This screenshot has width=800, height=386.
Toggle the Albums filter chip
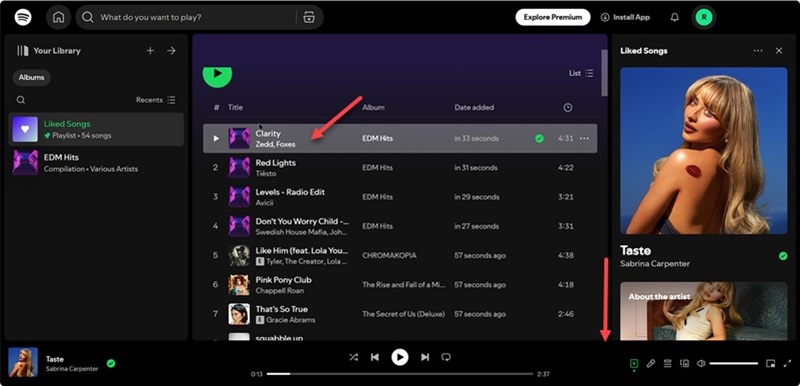(x=32, y=78)
